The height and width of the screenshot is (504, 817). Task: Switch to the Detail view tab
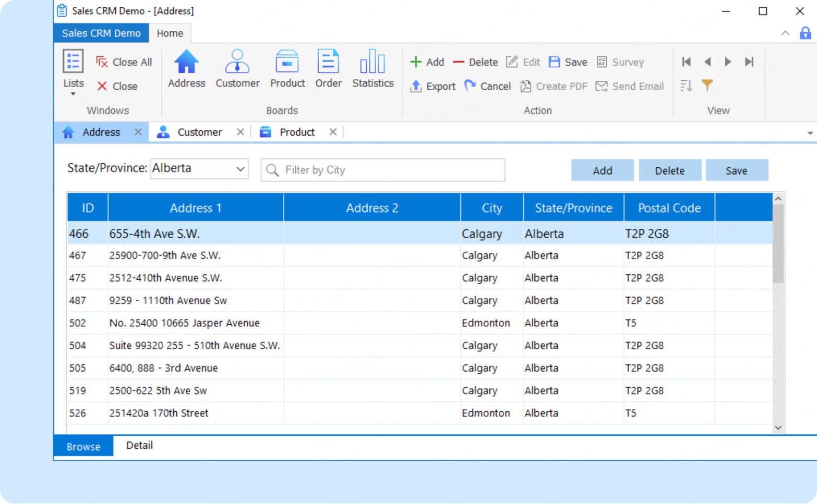point(139,446)
